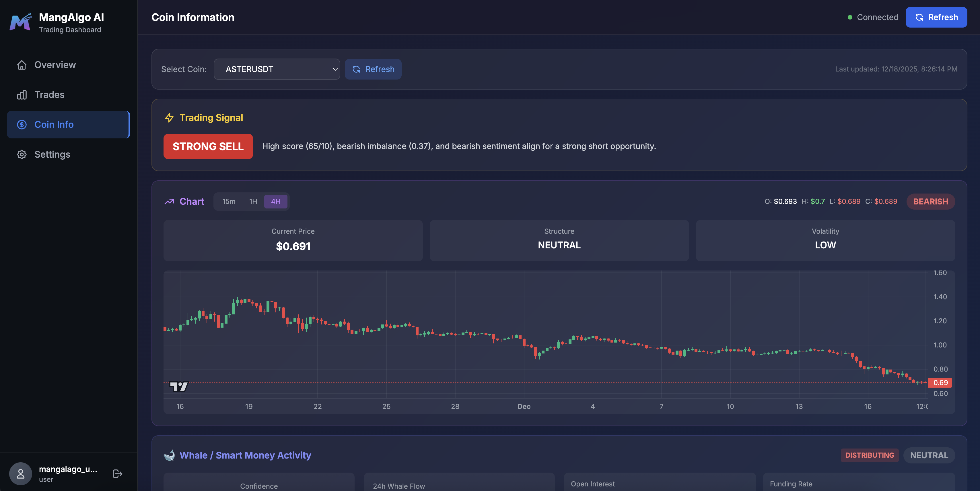
Task: Click the whale icon in Smart Money Activity
Action: pos(170,455)
